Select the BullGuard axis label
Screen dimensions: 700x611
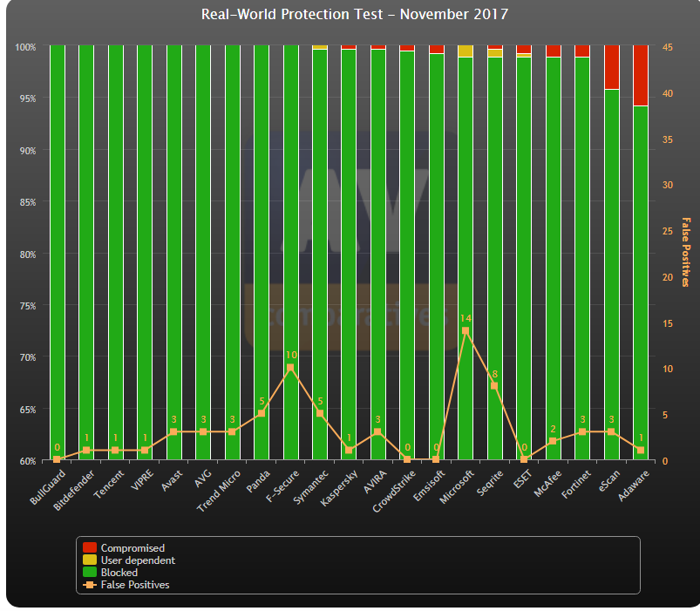[48, 487]
